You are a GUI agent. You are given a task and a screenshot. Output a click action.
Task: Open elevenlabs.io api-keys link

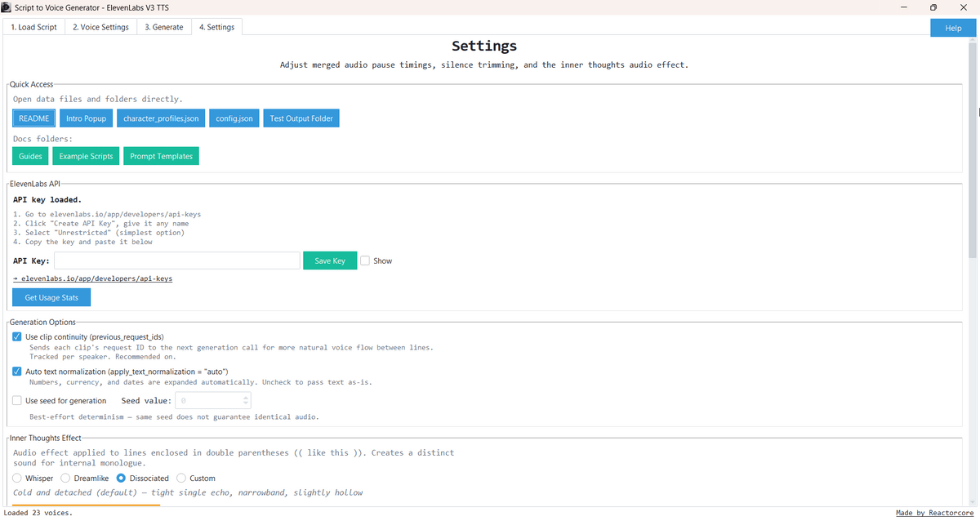[92, 278]
